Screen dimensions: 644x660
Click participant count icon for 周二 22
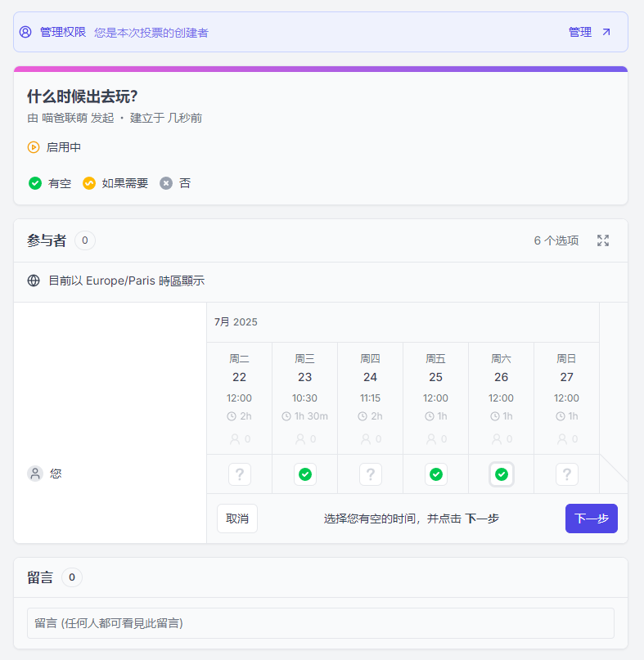pyautogui.click(x=235, y=439)
